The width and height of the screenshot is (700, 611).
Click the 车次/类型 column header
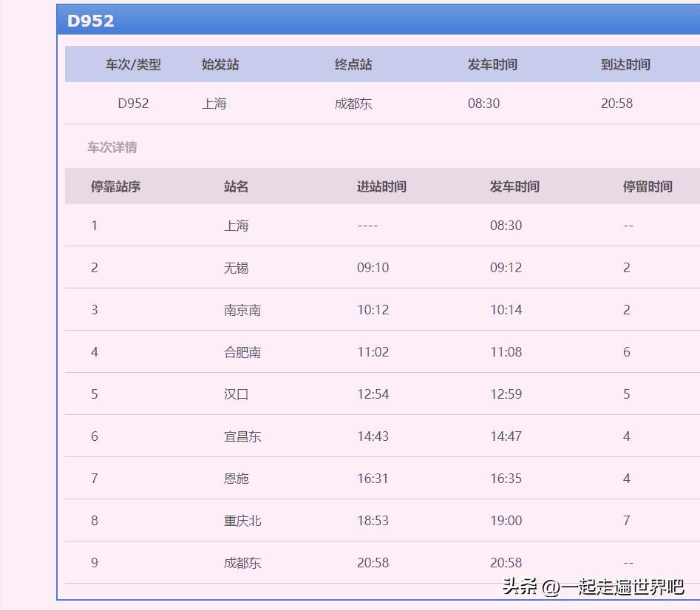pos(133,64)
